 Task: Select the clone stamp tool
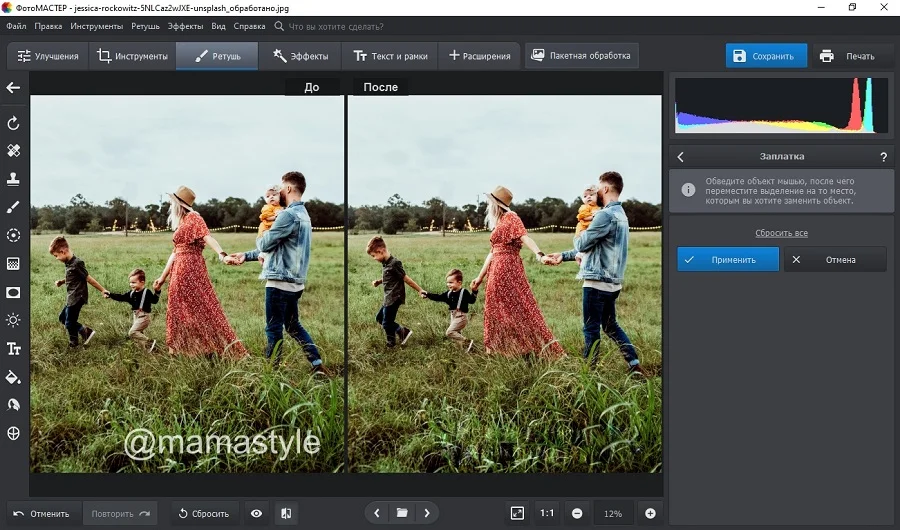click(14, 179)
